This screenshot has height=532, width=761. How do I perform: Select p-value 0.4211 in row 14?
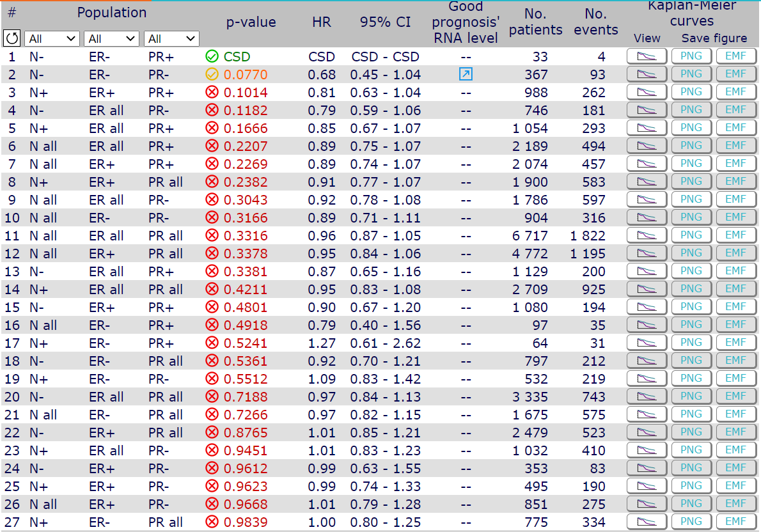pyautogui.click(x=246, y=290)
